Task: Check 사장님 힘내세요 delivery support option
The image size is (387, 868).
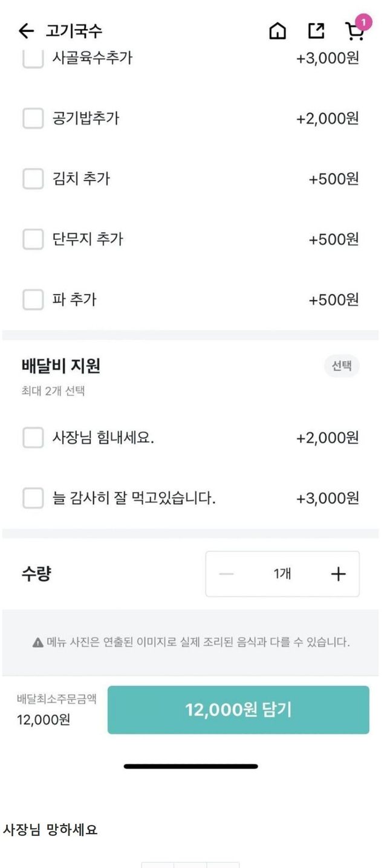Action: pyautogui.click(x=33, y=438)
